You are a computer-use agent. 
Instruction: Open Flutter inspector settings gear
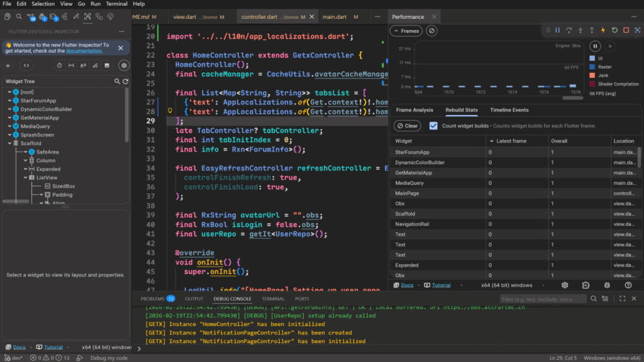(x=125, y=65)
